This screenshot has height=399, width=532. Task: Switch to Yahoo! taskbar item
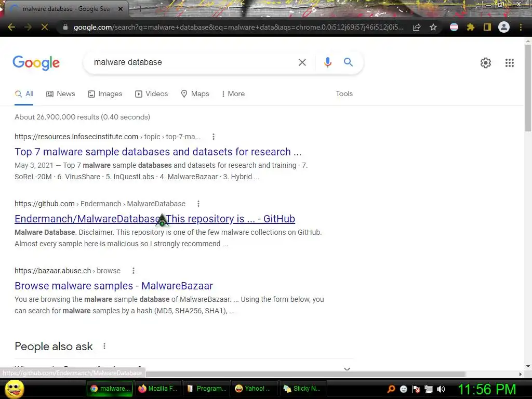[x=254, y=389]
